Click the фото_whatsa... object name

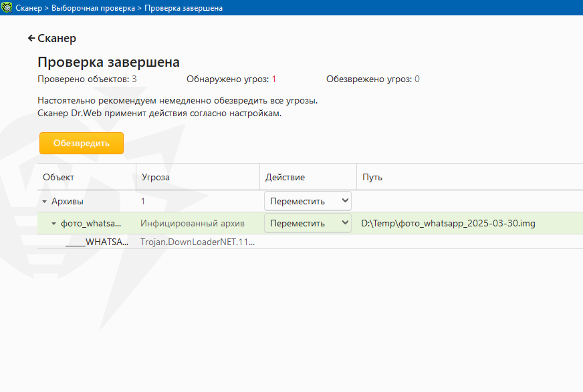(x=91, y=224)
